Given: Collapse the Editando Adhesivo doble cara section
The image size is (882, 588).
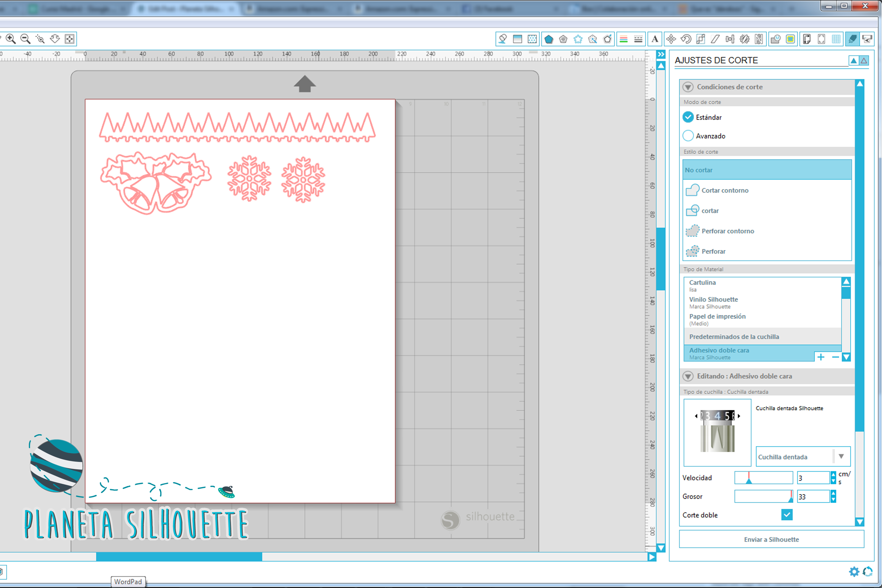Looking at the screenshot, I should click(688, 376).
